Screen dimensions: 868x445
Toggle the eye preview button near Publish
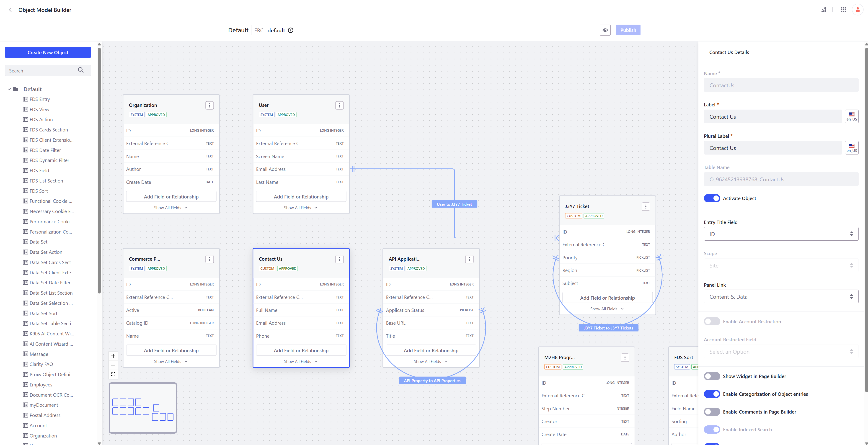point(605,30)
